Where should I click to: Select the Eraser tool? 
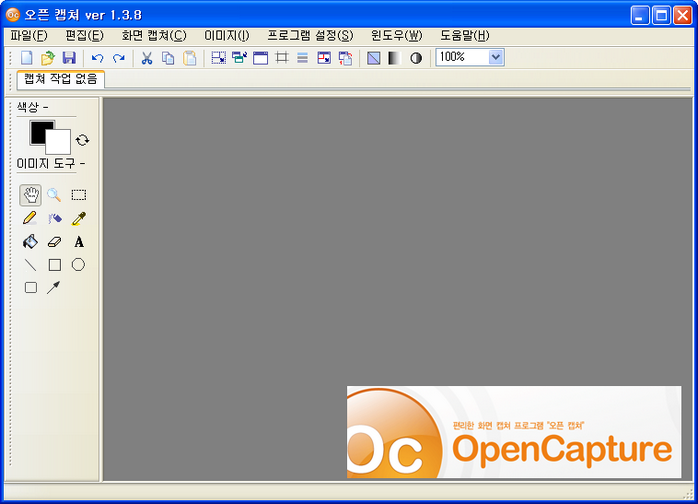[x=54, y=242]
